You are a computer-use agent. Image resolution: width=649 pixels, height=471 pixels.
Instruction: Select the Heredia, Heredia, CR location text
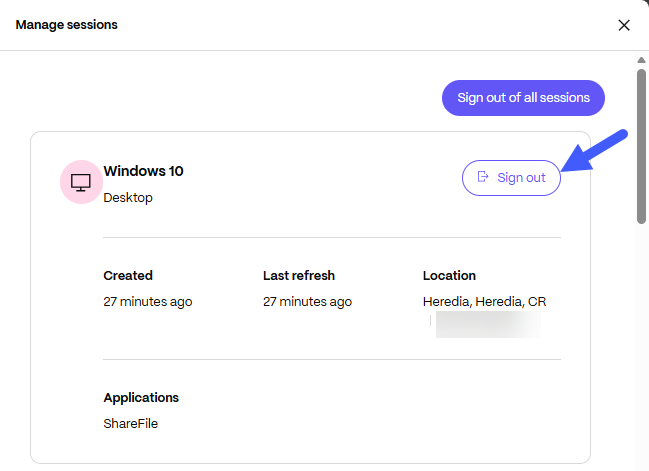tap(484, 301)
